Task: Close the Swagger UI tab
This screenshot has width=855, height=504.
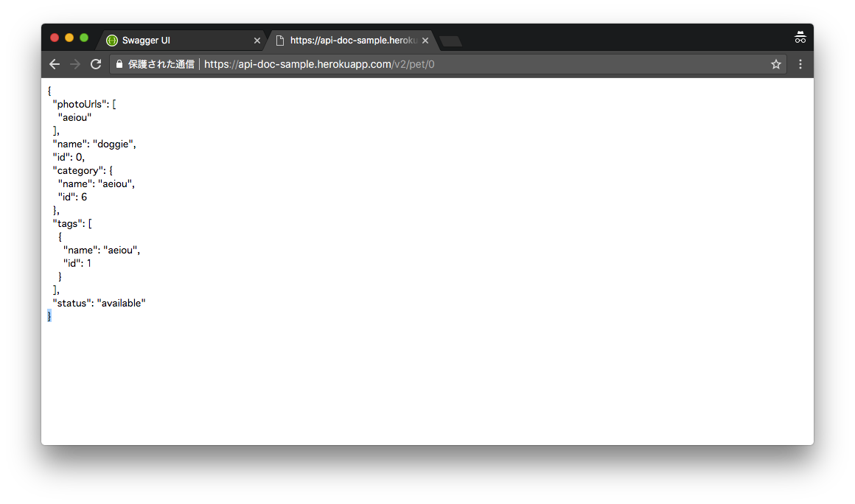Action: coord(256,41)
